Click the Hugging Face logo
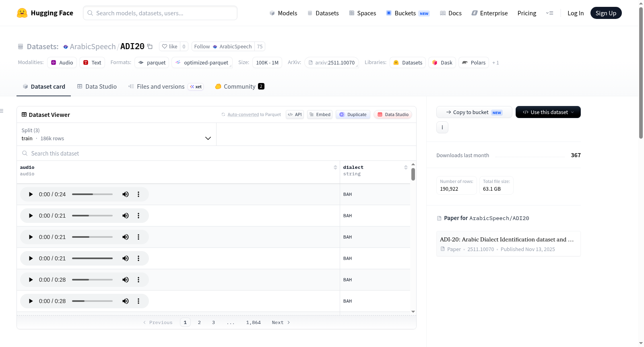644x347 pixels. coord(45,13)
